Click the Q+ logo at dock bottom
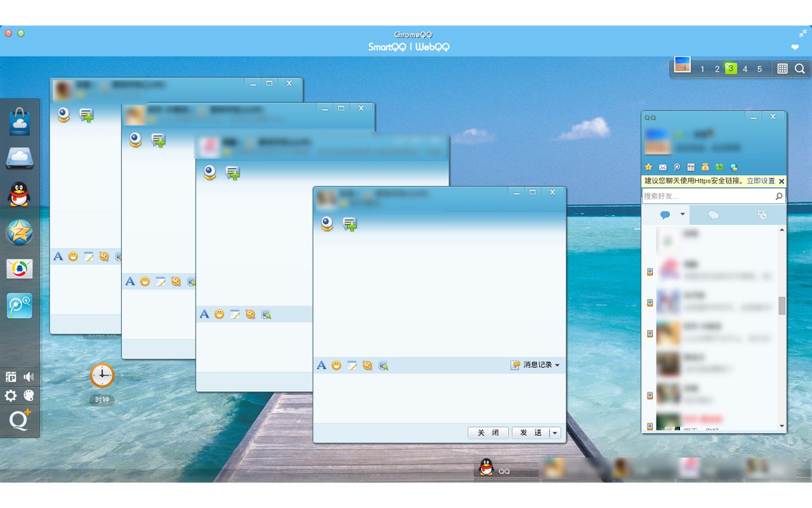 point(20,420)
